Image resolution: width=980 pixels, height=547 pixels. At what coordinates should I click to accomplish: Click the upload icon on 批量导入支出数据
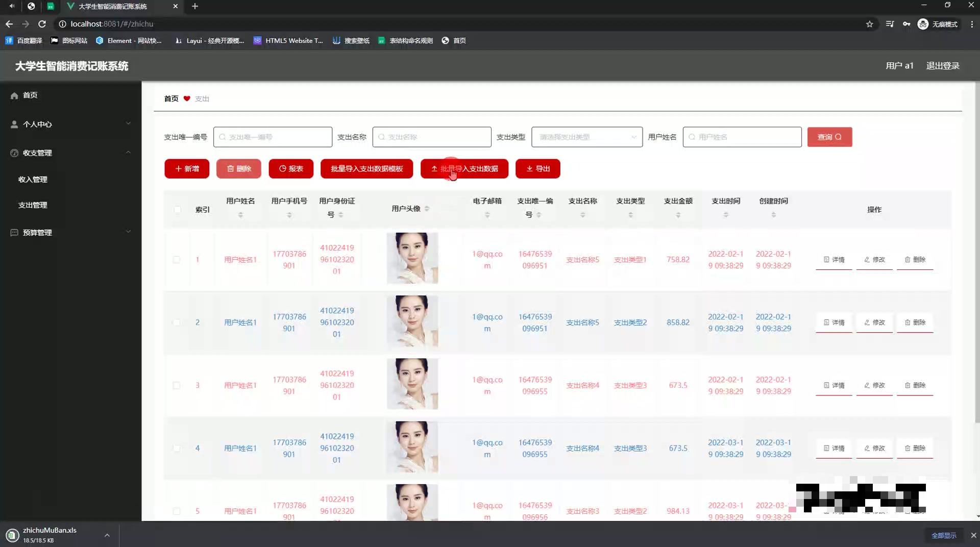(x=434, y=168)
